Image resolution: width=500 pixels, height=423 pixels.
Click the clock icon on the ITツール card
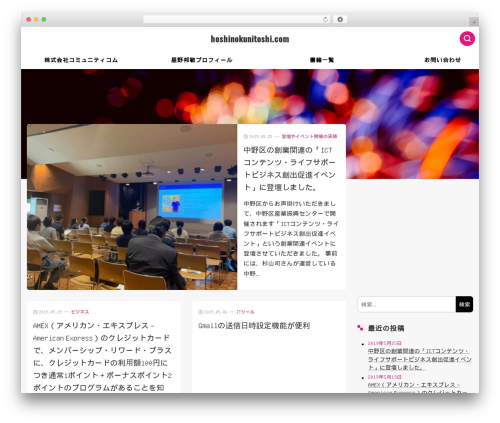pos(200,312)
